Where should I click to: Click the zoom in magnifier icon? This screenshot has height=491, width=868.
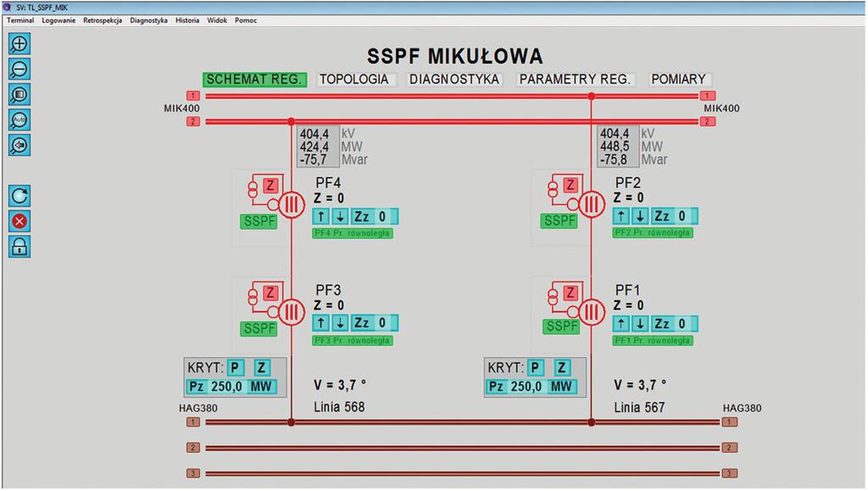19,44
